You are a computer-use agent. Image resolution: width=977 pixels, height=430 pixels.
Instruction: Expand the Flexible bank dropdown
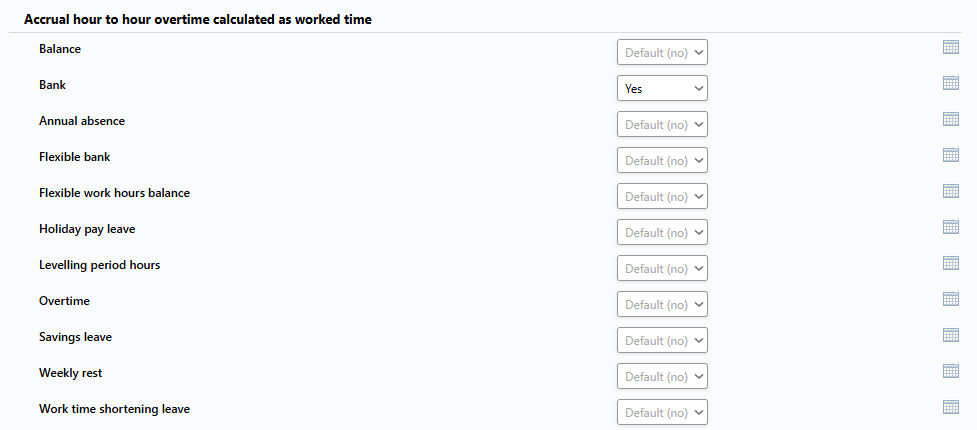(662, 160)
